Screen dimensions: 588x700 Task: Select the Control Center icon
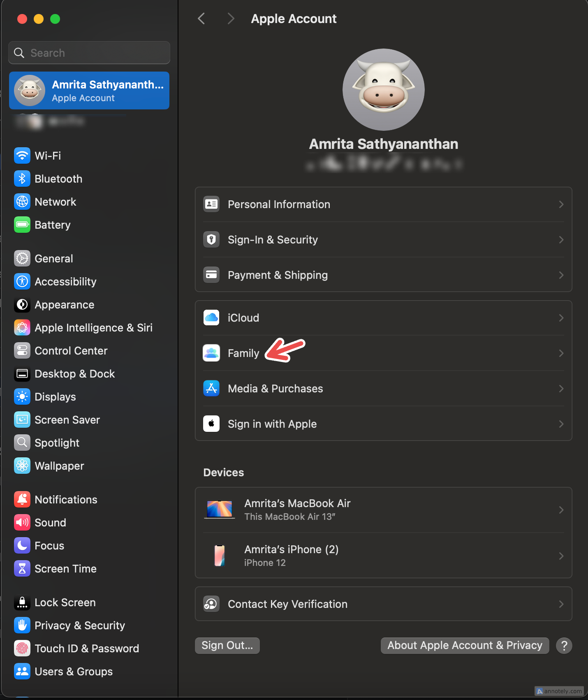[x=22, y=350]
